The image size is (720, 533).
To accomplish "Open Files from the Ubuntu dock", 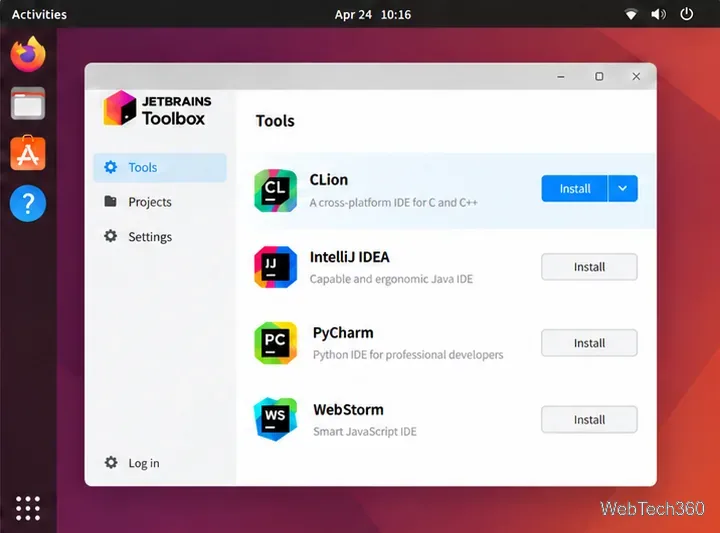I will click(x=28, y=103).
